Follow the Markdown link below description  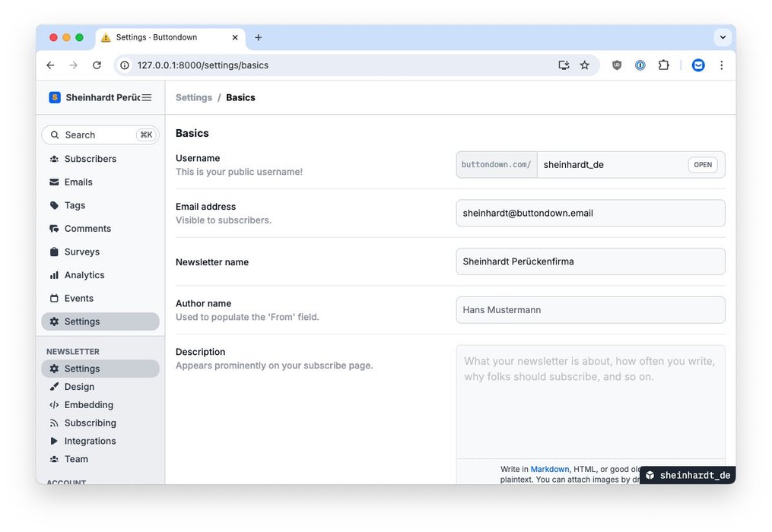[549, 469]
